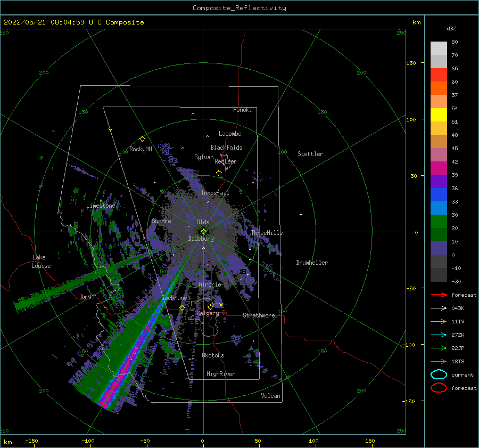Click the slate-purple 0-10 dBZ swatch
Image resolution: width=479 pixels, height=448 pixels.
point(439,248)
